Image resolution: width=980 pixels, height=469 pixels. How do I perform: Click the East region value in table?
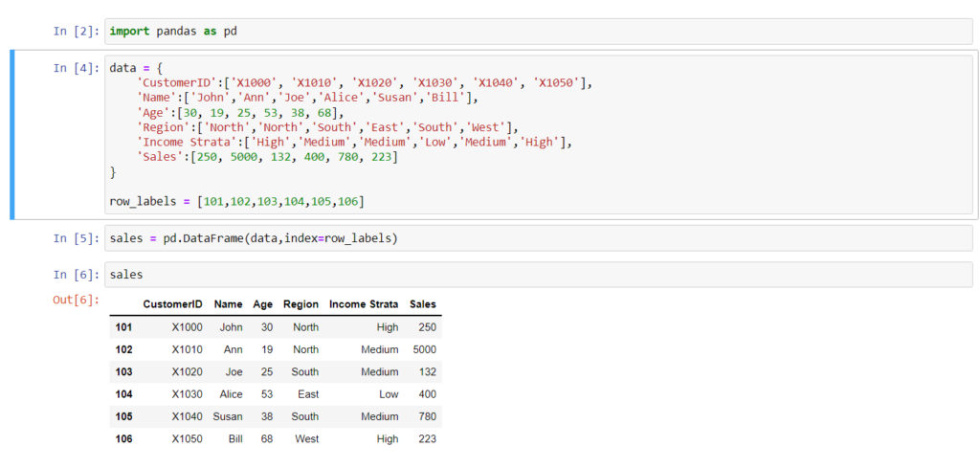tap(307, 394)
